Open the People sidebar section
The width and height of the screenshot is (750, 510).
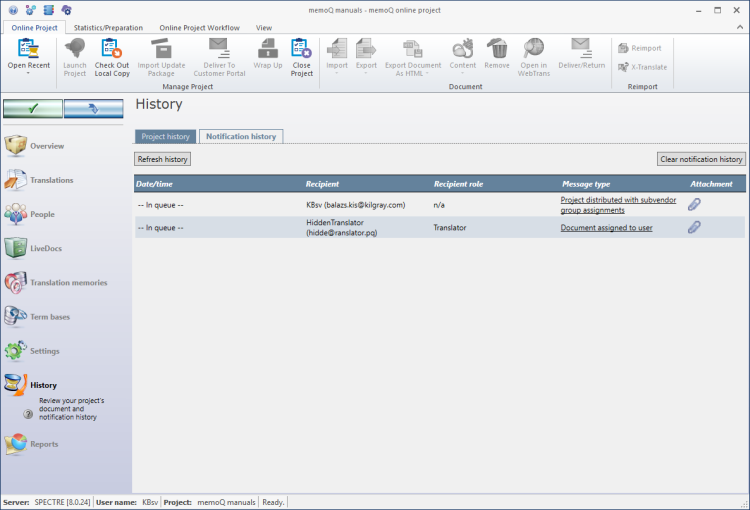[x=42, y=214]
